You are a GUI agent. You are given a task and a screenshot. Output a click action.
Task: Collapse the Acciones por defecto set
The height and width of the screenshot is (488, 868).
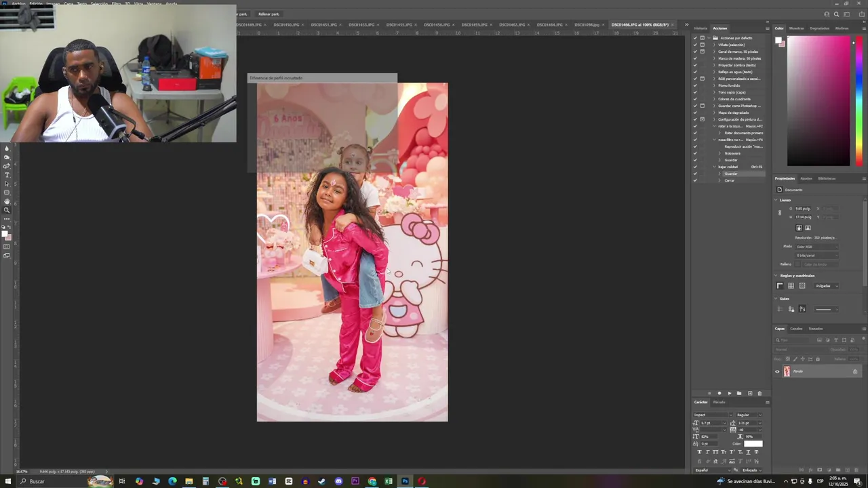[709, 38]
